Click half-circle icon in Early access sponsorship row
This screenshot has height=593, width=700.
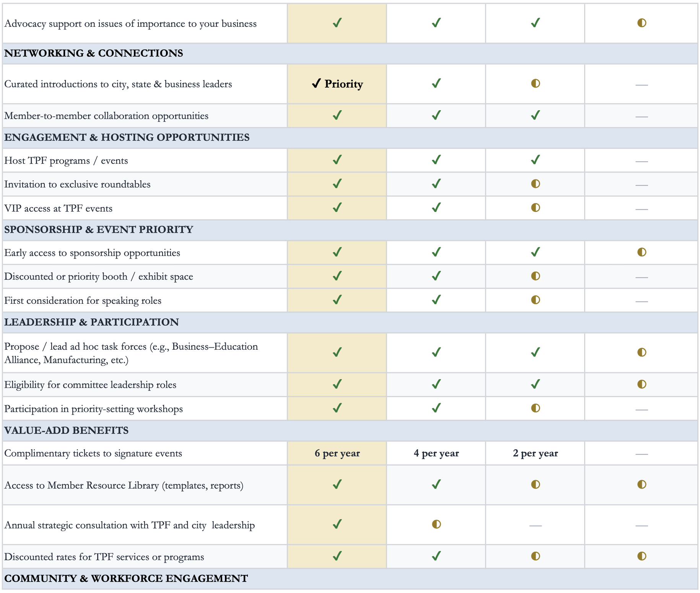(642, 252)
